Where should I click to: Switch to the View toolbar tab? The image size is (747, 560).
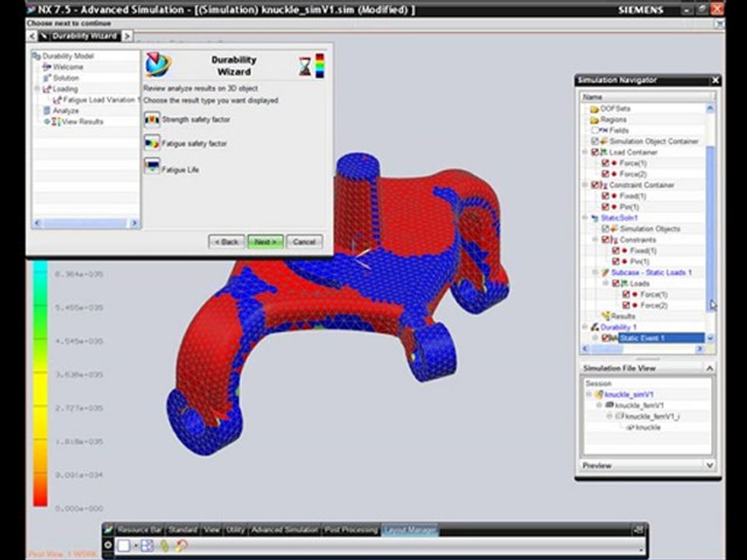[x=212, y=530]
